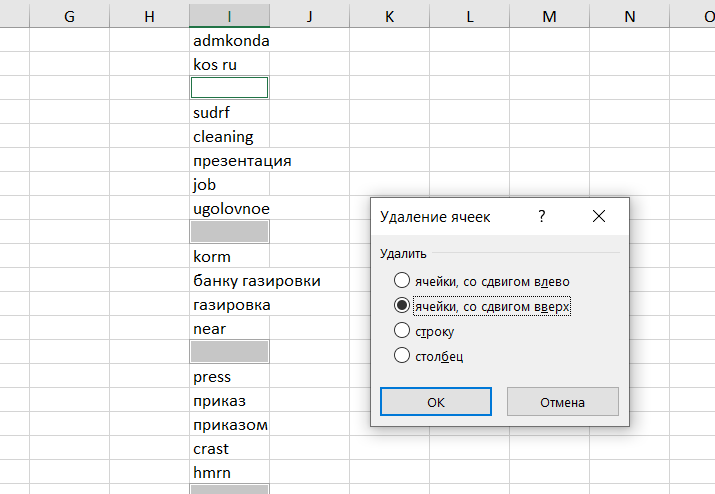Click the Отмена button
The height and width of the screenshot is (494, 715).
pyautogui.click(x=562, y=402)
